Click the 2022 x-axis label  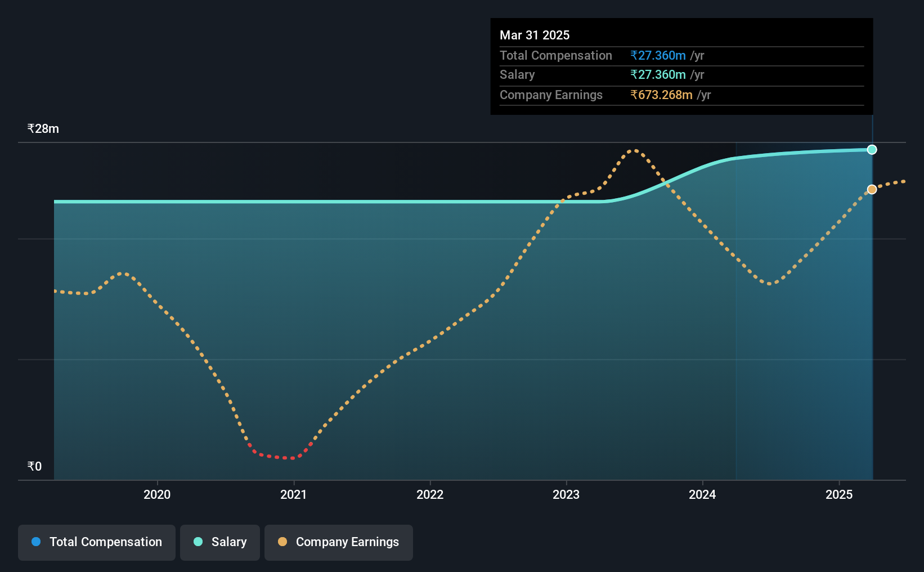(x=430, y=494)
